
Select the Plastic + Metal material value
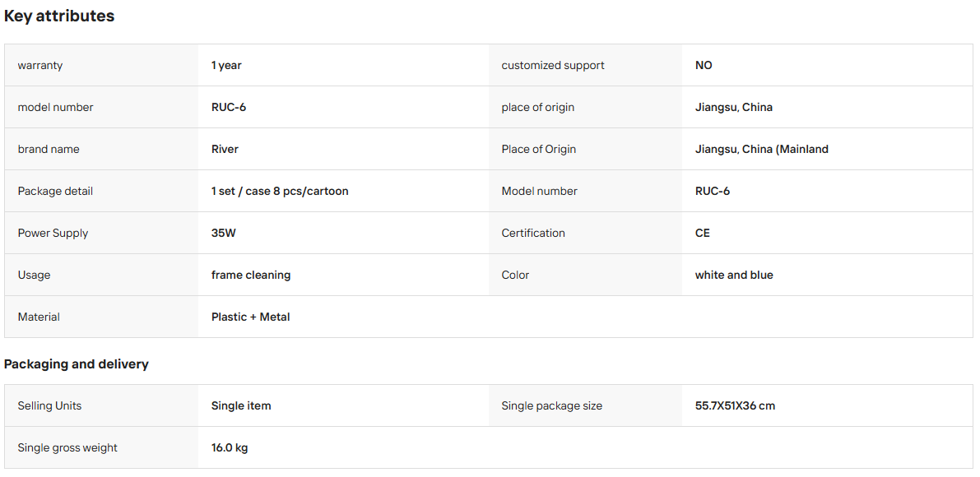(x=251, y=317)
